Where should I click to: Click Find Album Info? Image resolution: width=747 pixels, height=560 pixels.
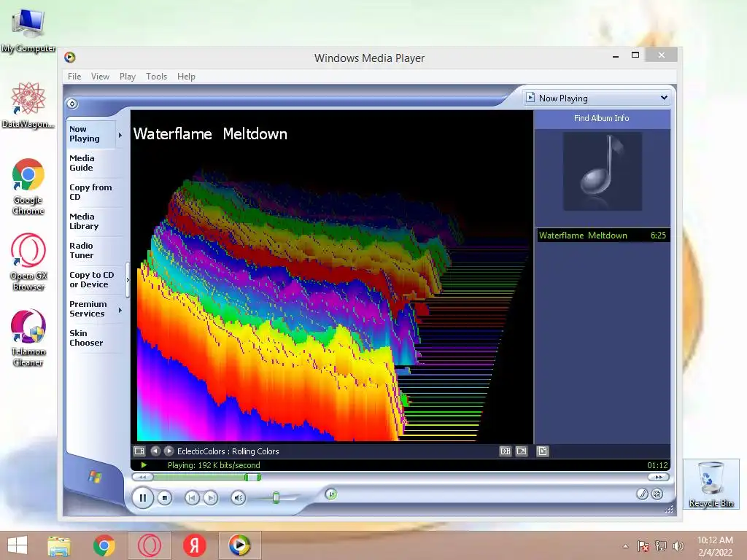tap(602, 118)
